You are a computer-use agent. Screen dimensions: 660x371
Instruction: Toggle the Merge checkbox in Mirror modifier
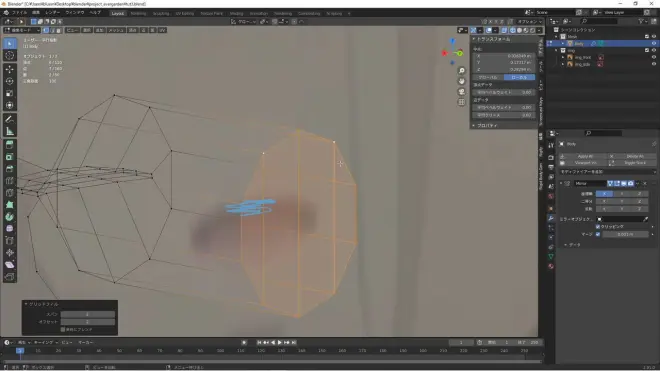598,234
